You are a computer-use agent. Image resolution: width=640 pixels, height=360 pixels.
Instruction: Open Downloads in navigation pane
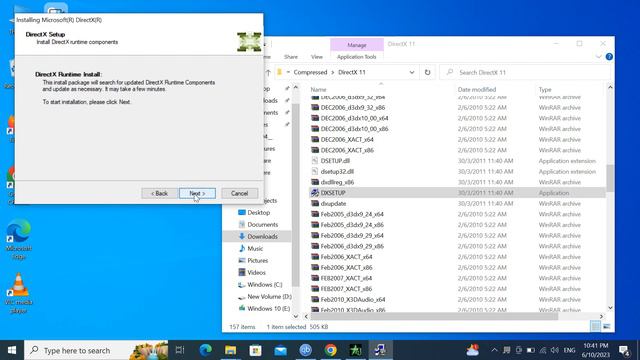262,236
